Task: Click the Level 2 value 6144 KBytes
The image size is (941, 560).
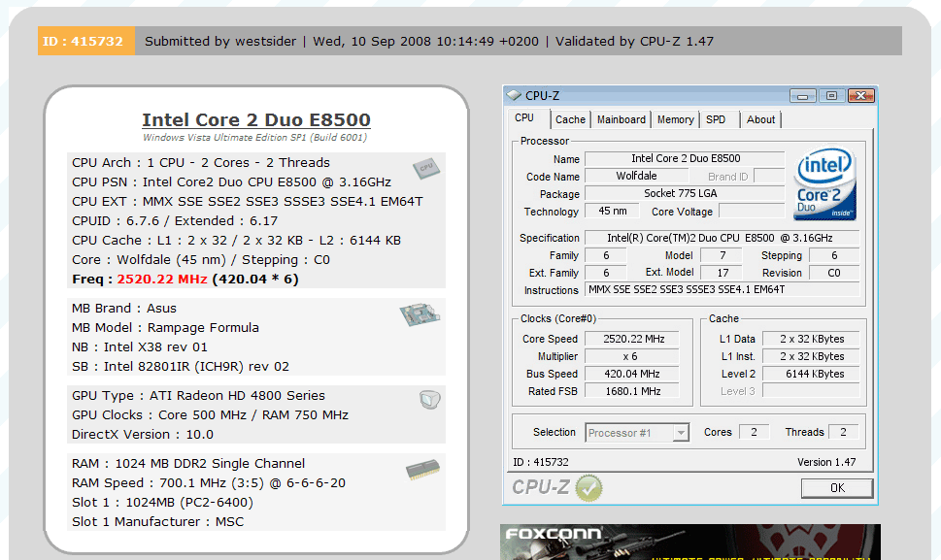Action: pos(811,374)
